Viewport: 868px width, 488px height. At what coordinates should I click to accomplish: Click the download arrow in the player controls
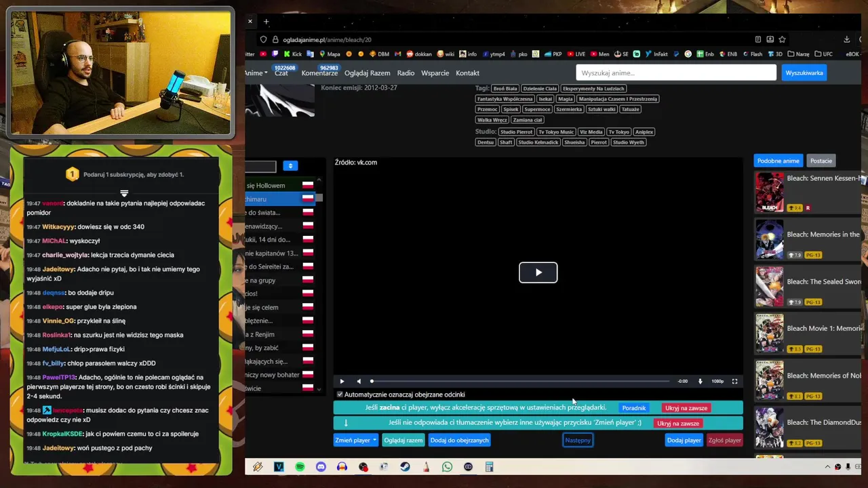(701, 381)
